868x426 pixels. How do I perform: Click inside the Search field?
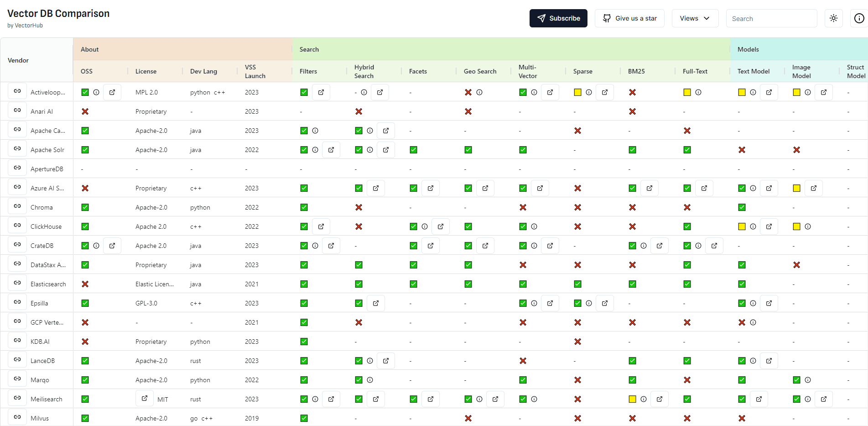(x=771, y=18)
